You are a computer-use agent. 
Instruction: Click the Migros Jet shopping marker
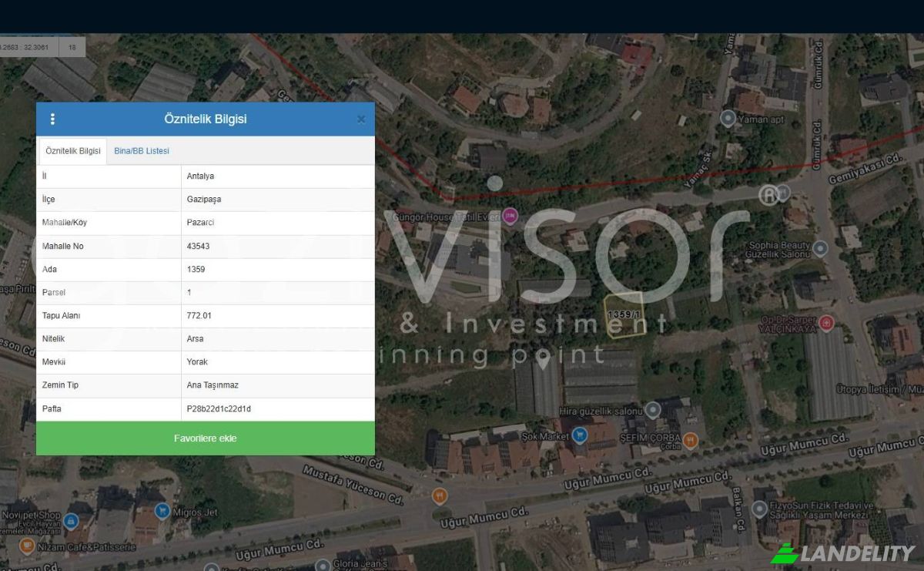coord(162,510)
